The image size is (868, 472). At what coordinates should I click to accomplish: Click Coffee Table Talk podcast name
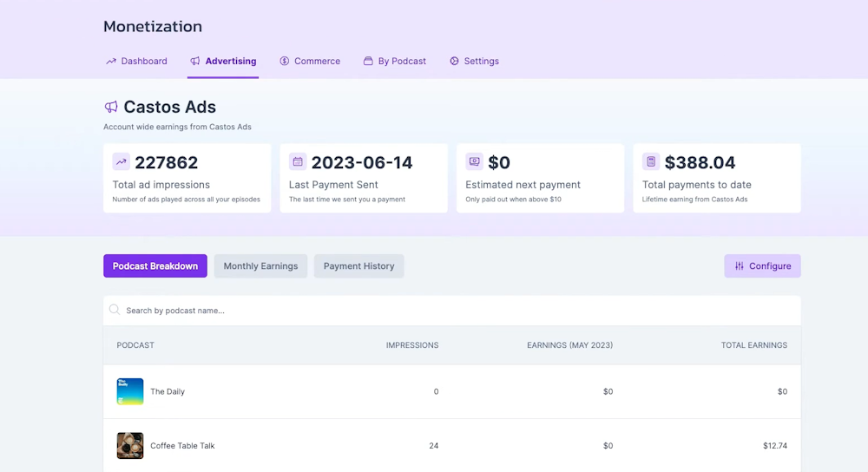(182, 445)
